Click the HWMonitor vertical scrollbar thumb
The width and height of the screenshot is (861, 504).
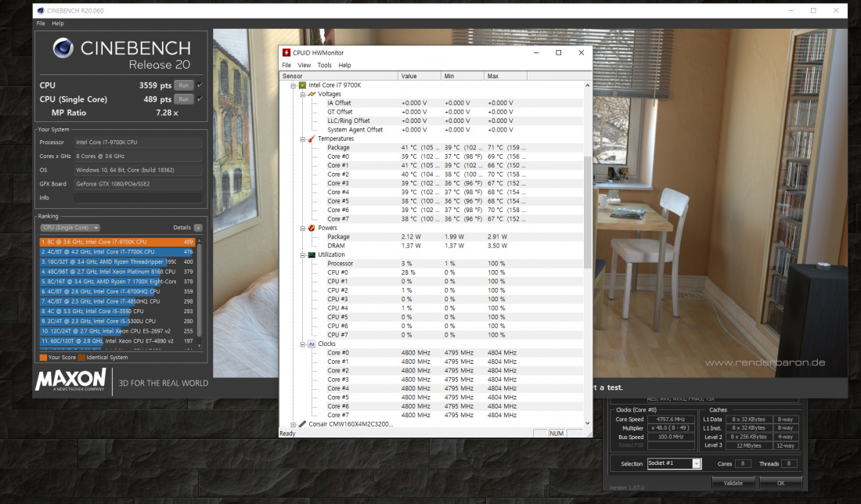coord(588,211)
